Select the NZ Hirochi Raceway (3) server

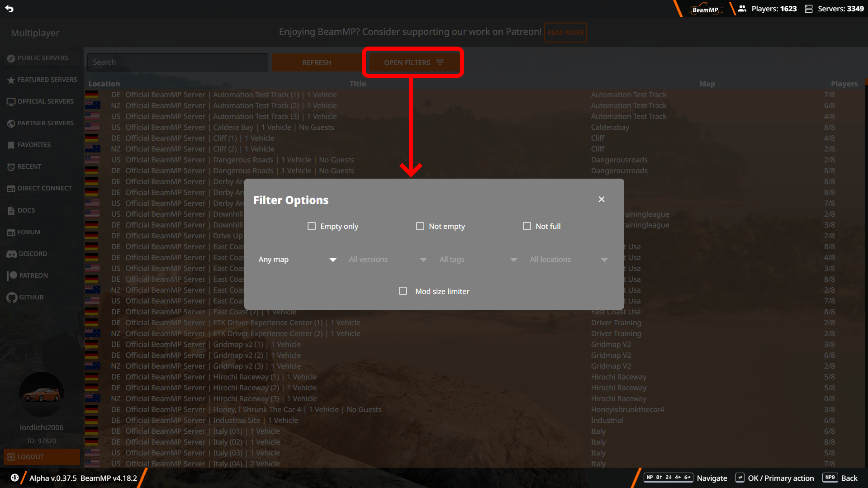point(475,399)
